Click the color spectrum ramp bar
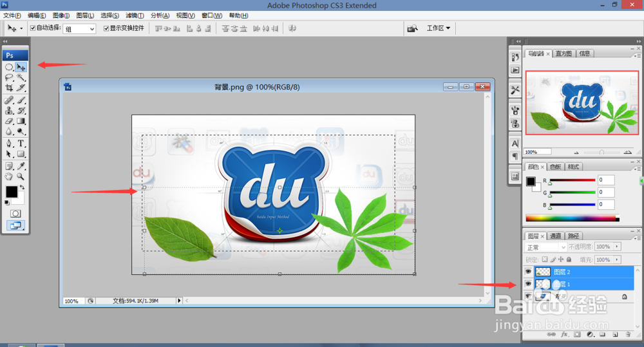 (x=573, y=218)
